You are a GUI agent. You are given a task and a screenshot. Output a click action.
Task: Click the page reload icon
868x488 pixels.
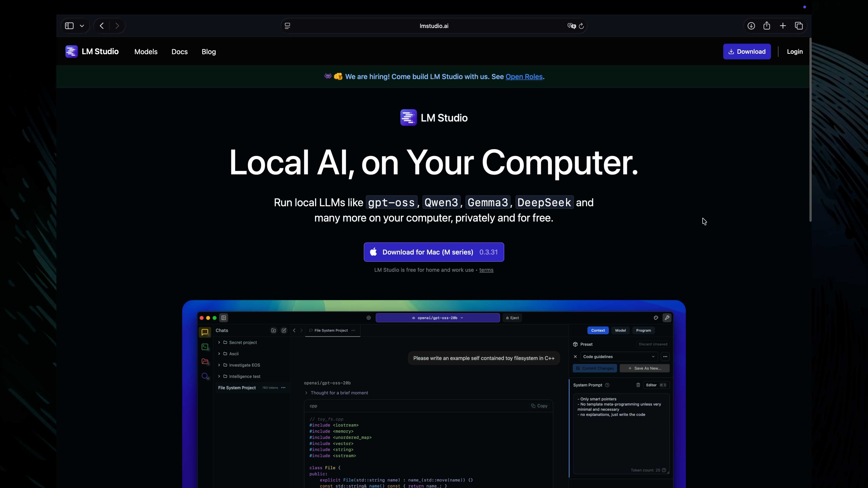[581, 26]
